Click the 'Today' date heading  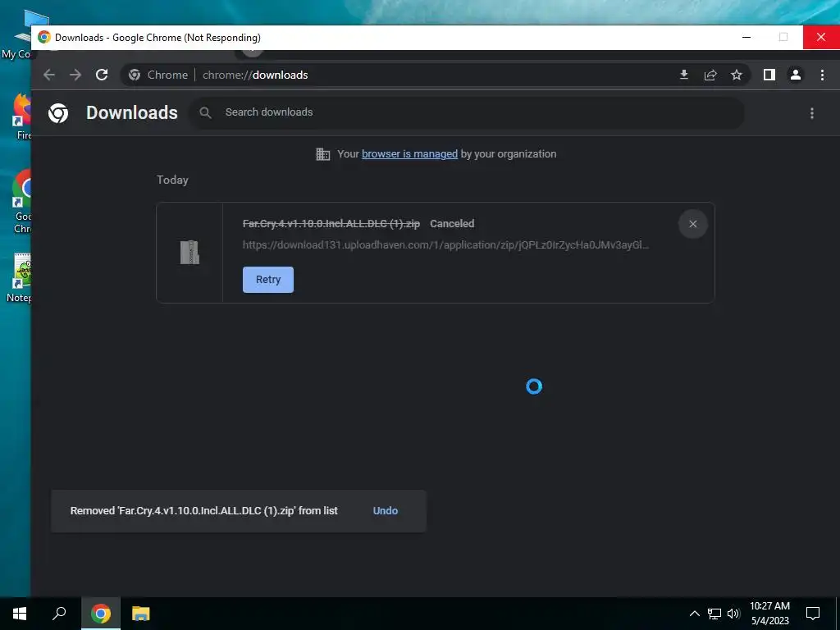172,180
